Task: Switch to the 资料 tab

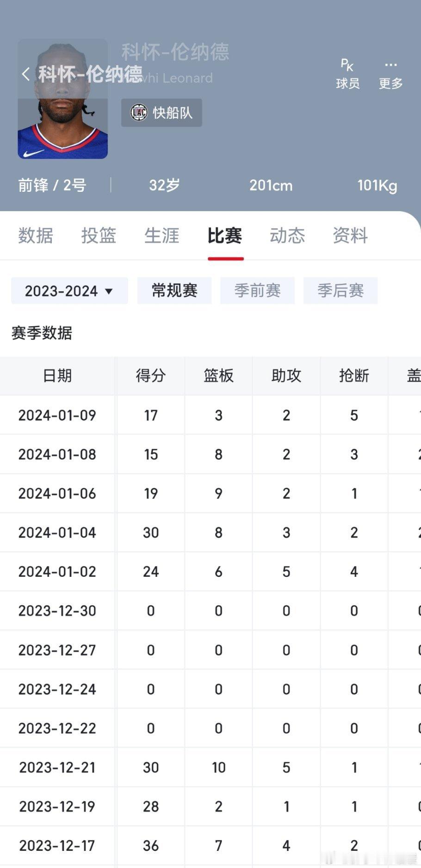Action: 350,236
